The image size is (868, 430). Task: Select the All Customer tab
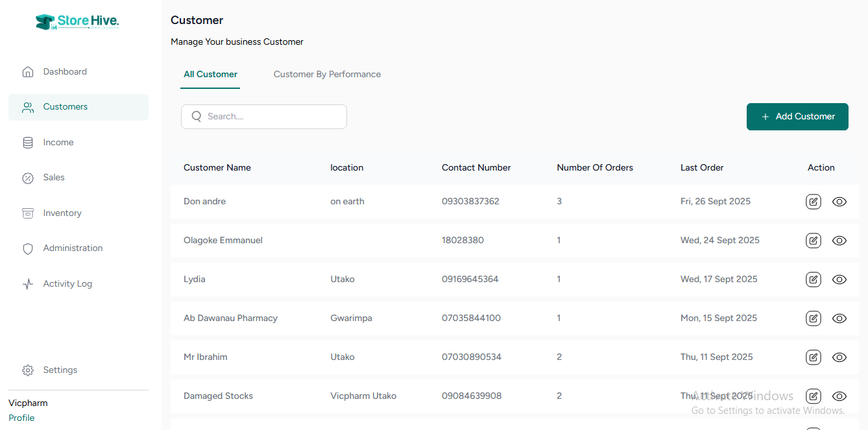coord(210,75)
